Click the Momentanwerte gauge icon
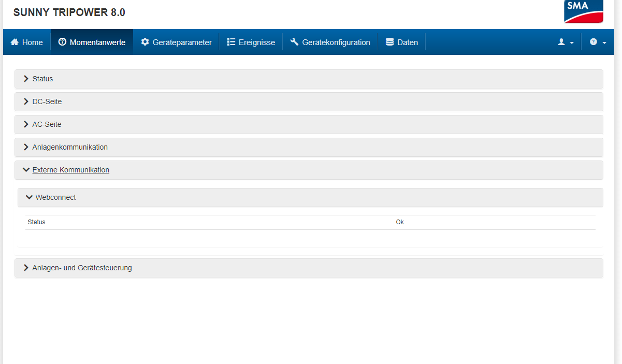This screenshot has width=622, height=364. pos(62,42)
